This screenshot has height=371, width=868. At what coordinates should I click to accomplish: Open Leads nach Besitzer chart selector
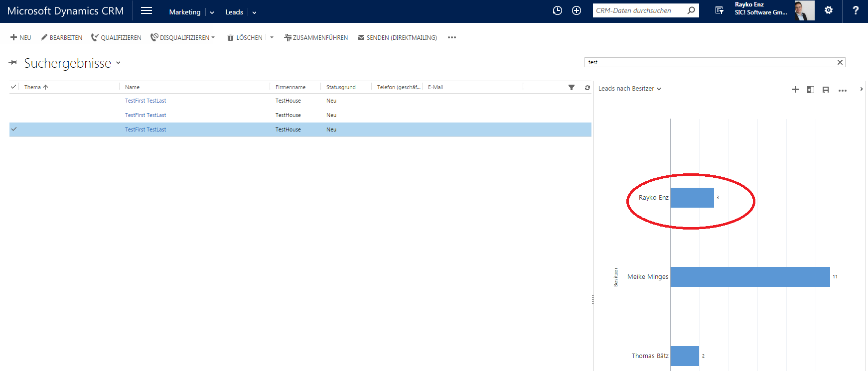point(630,89)
